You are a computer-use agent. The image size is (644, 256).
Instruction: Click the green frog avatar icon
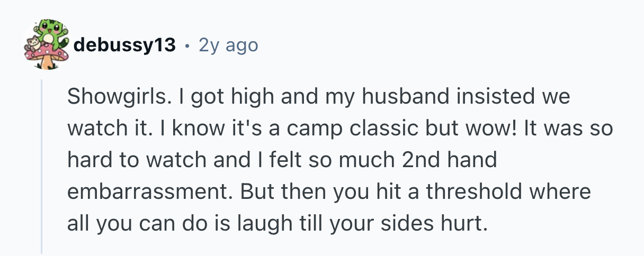[x=50, y=32]
